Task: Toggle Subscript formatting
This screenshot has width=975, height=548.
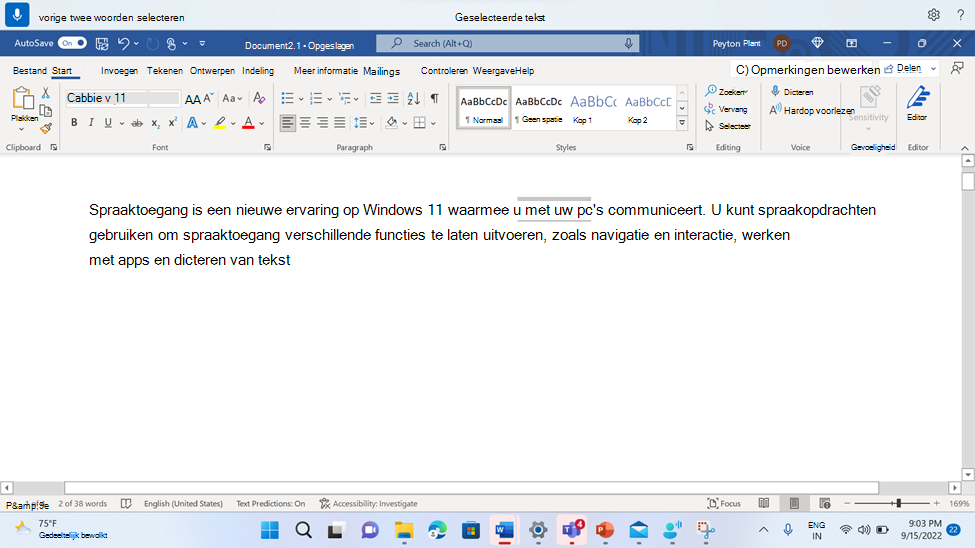Action: (x=155, y=123)
